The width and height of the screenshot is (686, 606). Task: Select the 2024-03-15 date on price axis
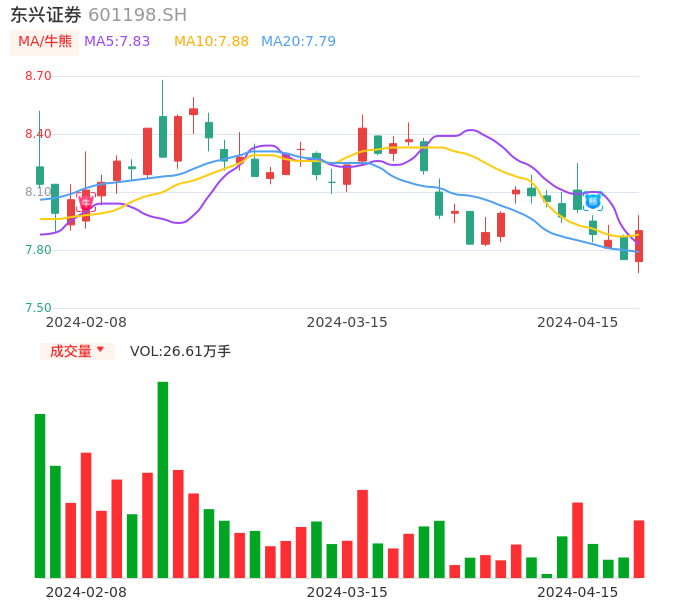click(x=346, y=322)
